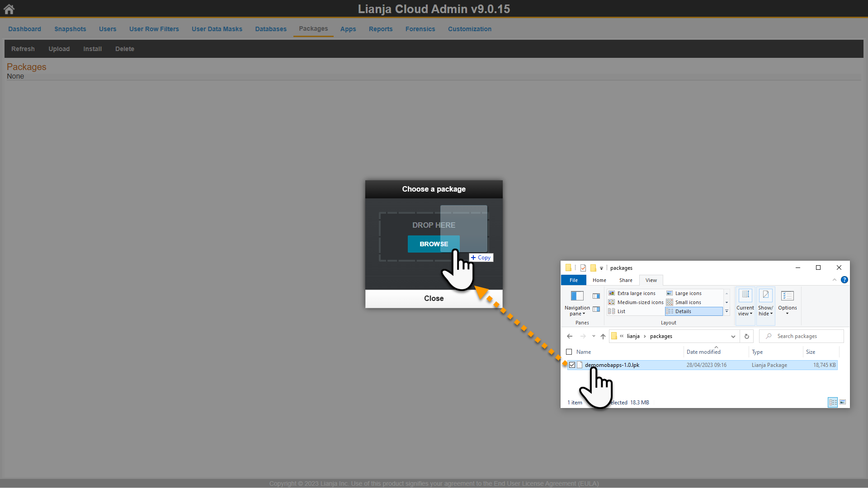Switch to the Users tab
This screenshot has height=488, width=868.
click(x=108, y=29)
